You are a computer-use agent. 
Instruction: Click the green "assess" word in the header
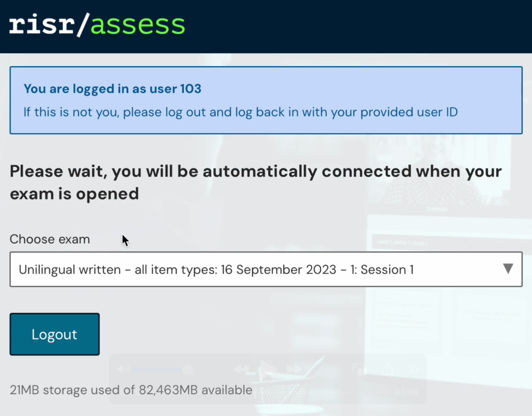137,26
